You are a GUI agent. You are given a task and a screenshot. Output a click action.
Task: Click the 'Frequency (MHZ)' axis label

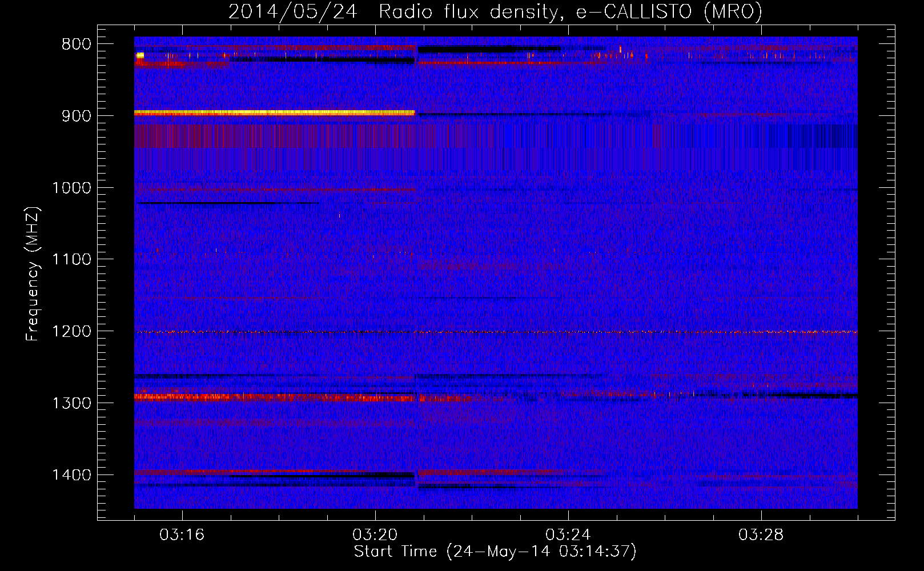33,274
